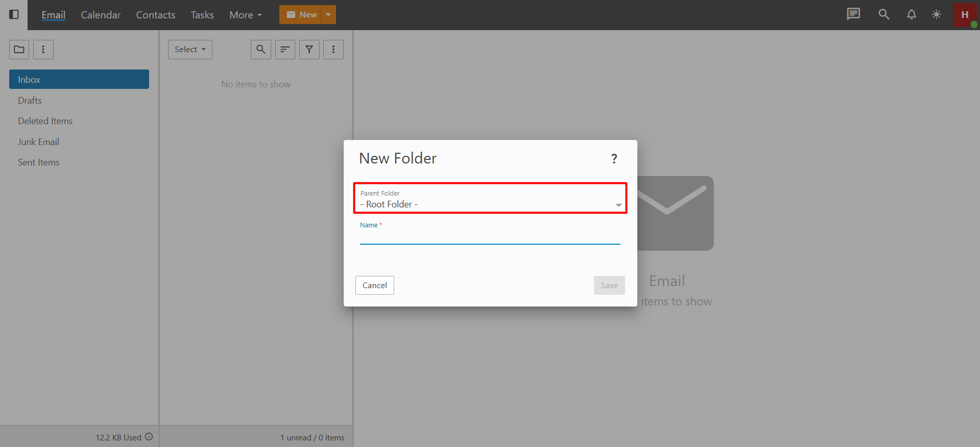The width and height of the screenshot is (980, 447).
Task: Click the message list search icon
Action: [x=260, y=50]
